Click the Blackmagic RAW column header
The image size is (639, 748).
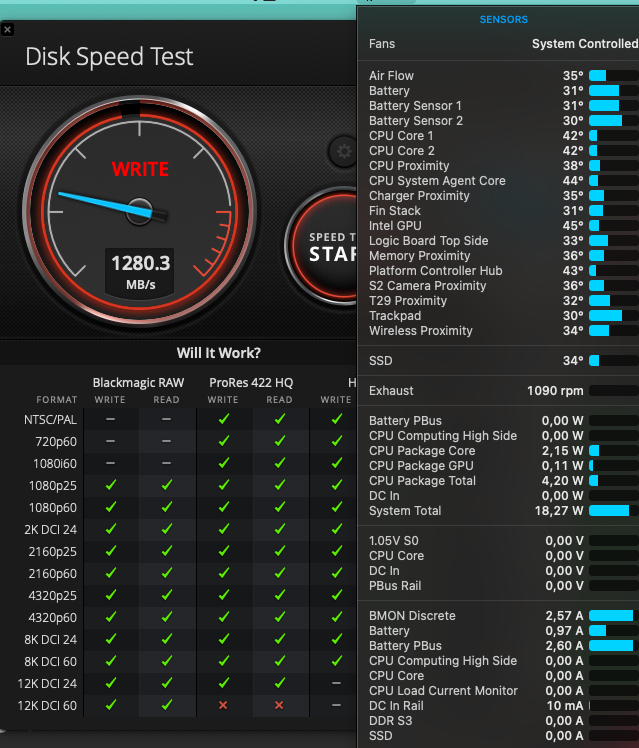click(x=138, y=383)
